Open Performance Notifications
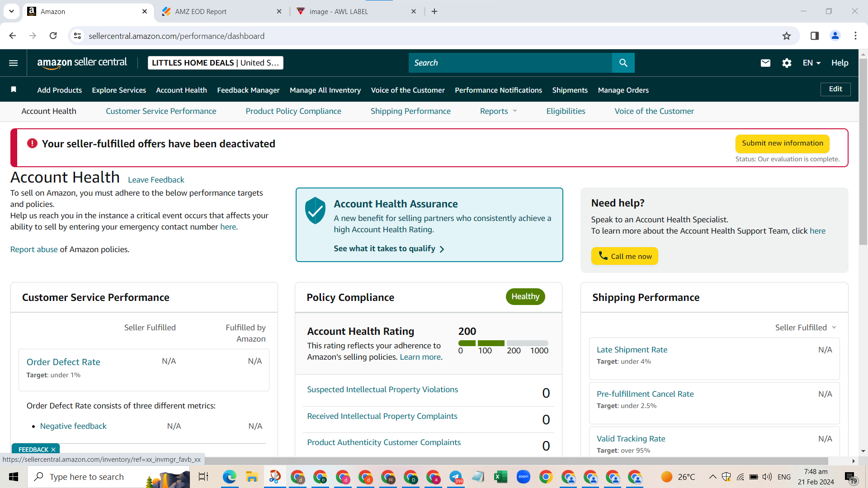This screenshot has height=488, width=868. [498, 90]
